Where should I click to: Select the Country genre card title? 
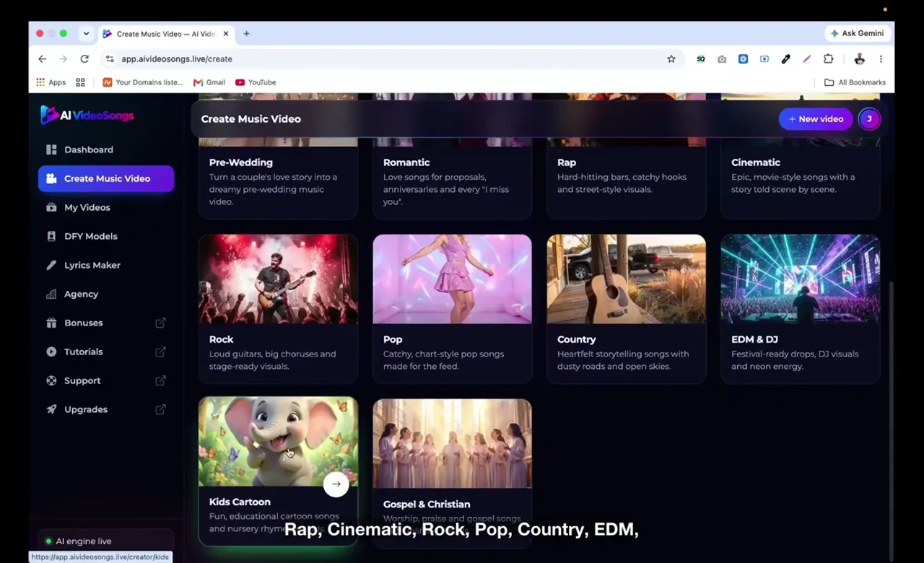pos(576,339)
